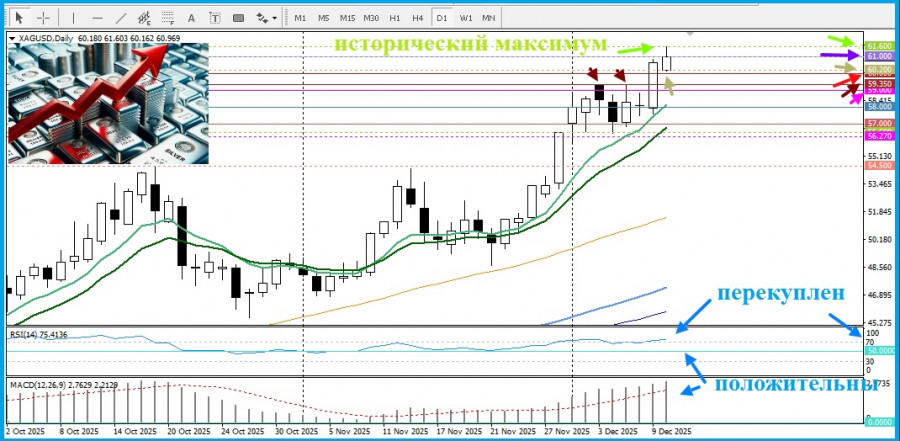The image size is (900, 441).
Task: Click the XAGUSD,Daily chart title
Action: point(47,38)
